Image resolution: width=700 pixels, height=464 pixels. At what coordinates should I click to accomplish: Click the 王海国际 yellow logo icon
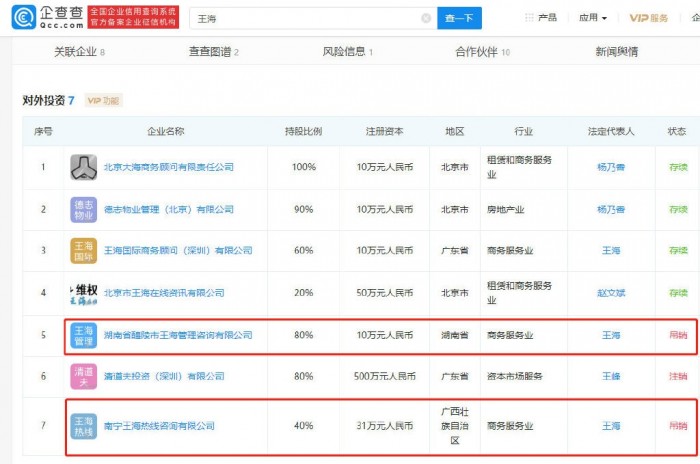(x=83, y=250)
